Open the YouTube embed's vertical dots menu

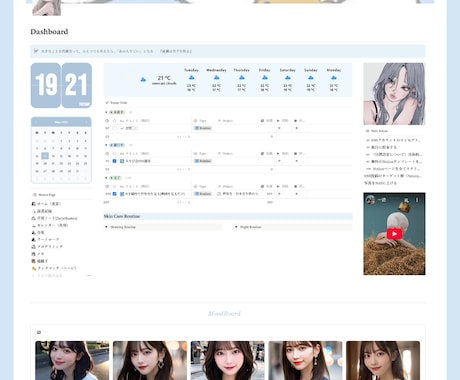[416, 200]
